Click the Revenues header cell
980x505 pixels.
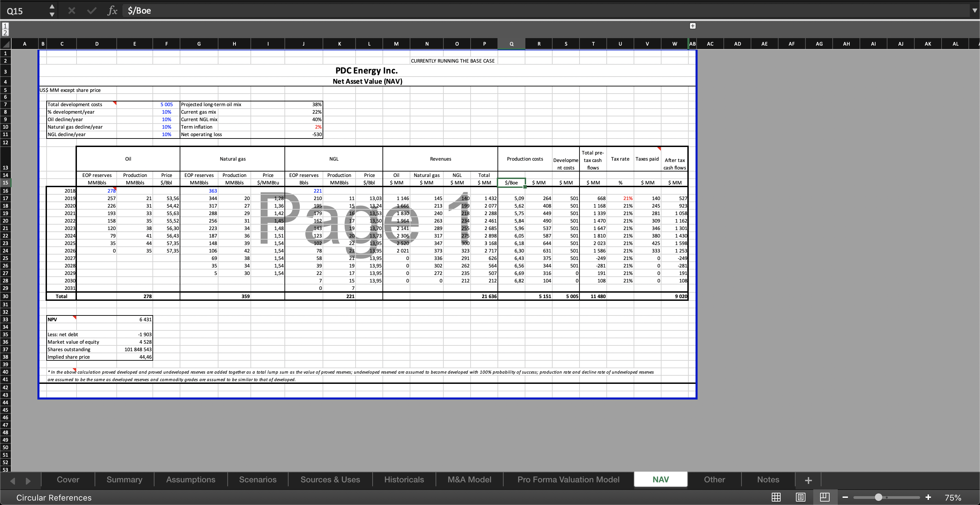[x=441, y=159]
